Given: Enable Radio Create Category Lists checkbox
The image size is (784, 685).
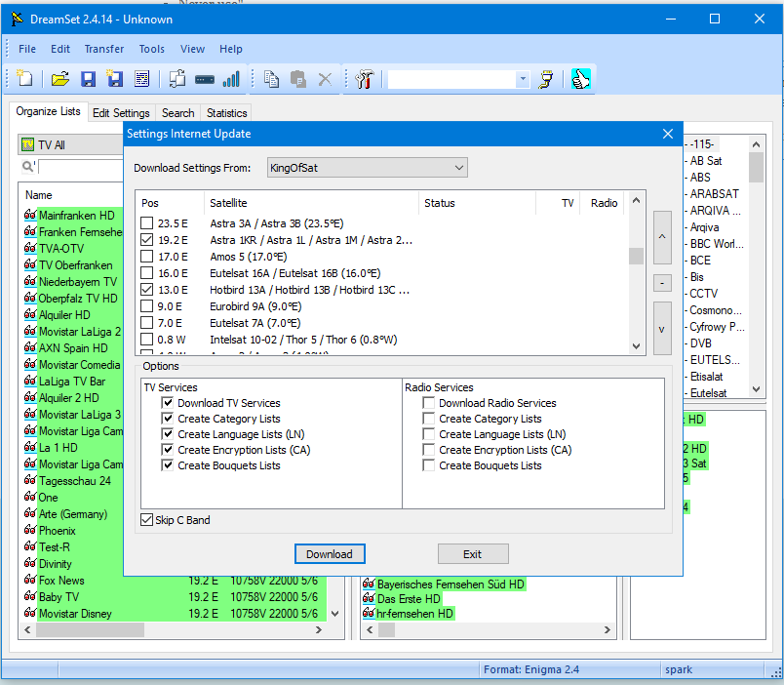Looking at the screenshot, I should tap(428, 419).
